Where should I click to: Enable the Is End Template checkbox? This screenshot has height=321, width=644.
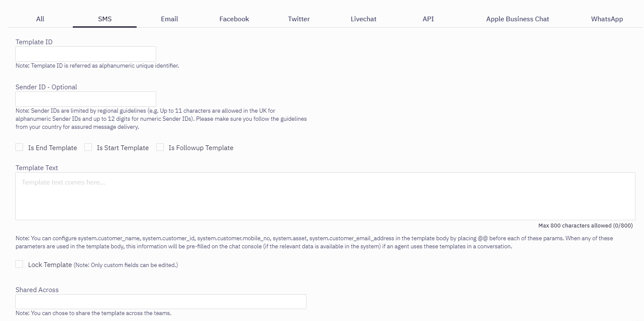[19, 147]
